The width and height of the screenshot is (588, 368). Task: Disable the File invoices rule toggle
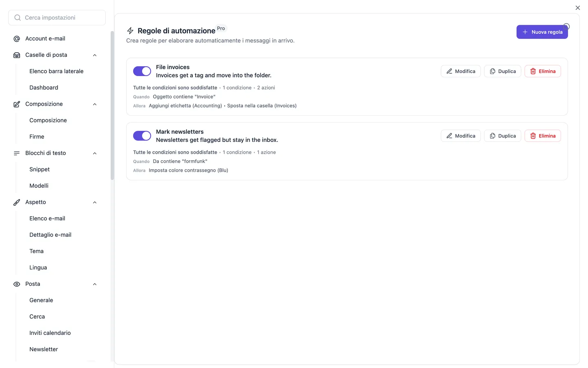142,71
